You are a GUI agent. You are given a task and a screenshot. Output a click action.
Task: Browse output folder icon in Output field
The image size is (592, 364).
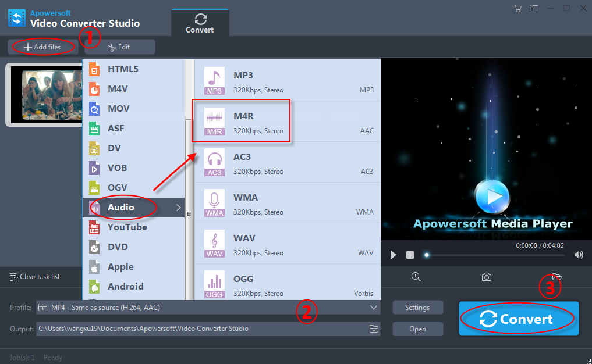click(x=374, y=329)
